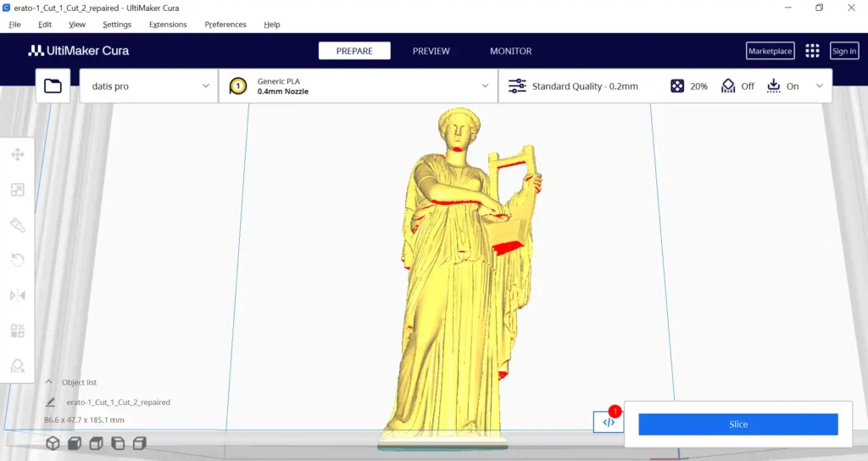
Task: Click the adhesion On icon
Action: 773,86
